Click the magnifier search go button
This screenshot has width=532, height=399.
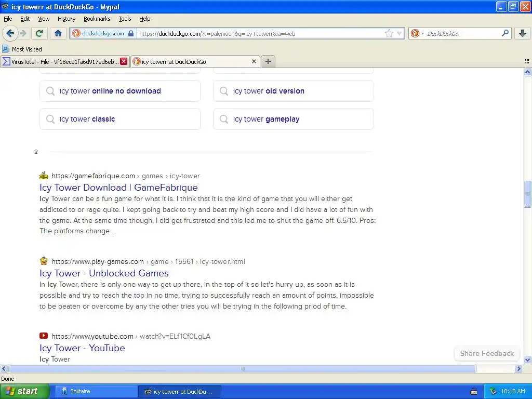coord(505,33)
